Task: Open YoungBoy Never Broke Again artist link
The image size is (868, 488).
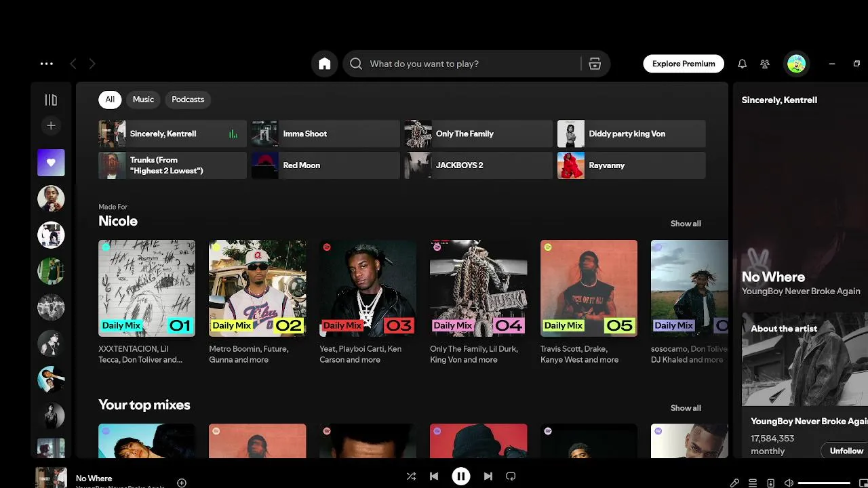Action: (x=801, y=291)
